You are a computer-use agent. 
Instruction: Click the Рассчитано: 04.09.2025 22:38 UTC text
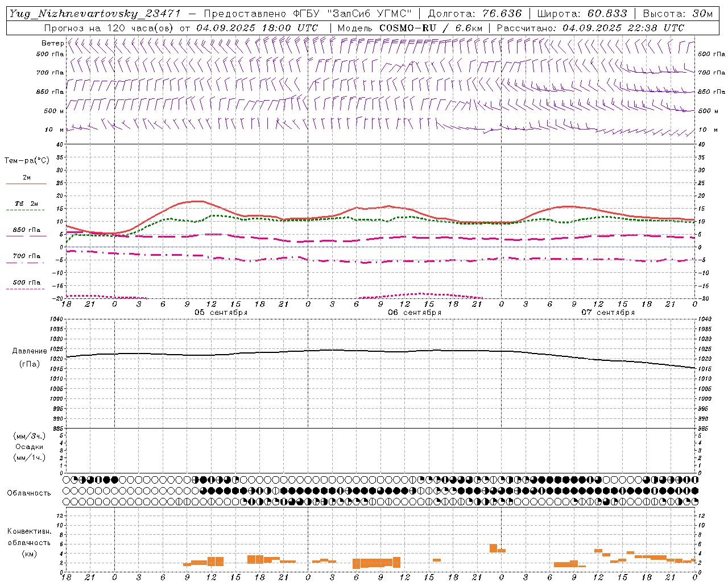pyautogui.click(x=590, y=28)
